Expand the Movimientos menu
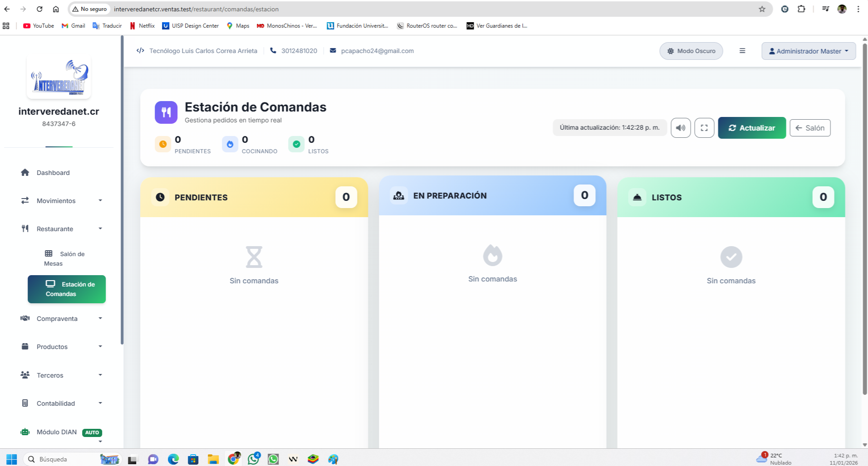Image resolution: width=868 pixels, height=466 pixels. [55, 200]
